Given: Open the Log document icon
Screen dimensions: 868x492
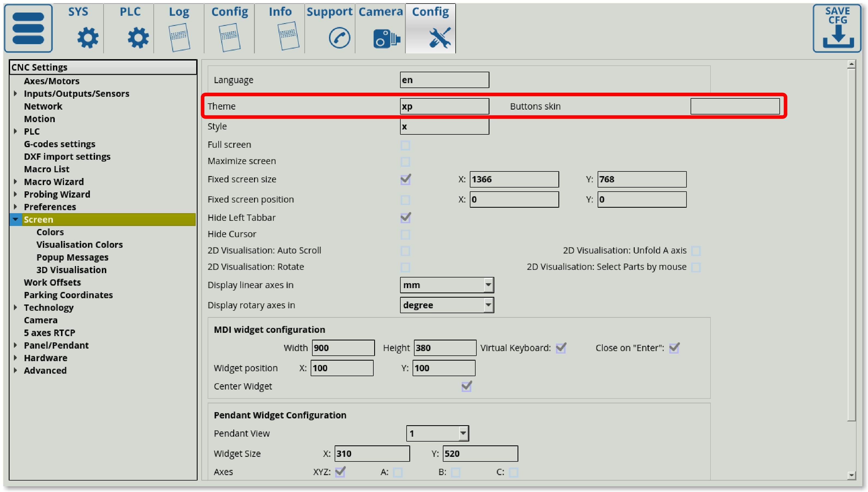Looking at the screenshot, I should pyautogui.click(x=179, y=37).
